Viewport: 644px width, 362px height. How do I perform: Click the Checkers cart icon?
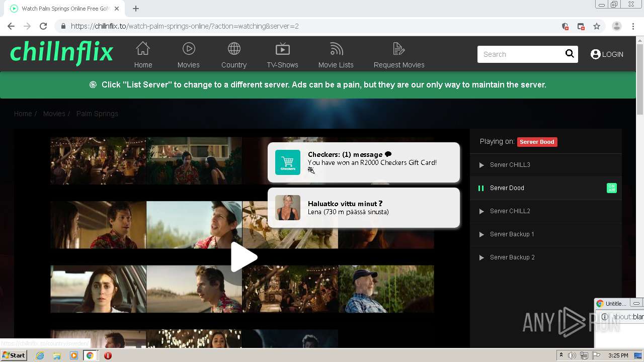(x=288, y=162)
